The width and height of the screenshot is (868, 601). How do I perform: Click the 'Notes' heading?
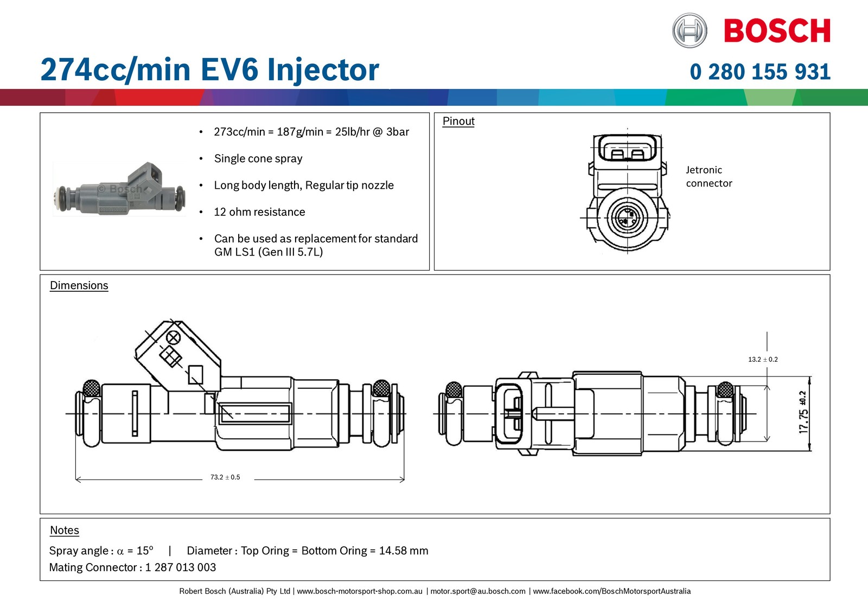click(x=65, y=530)
